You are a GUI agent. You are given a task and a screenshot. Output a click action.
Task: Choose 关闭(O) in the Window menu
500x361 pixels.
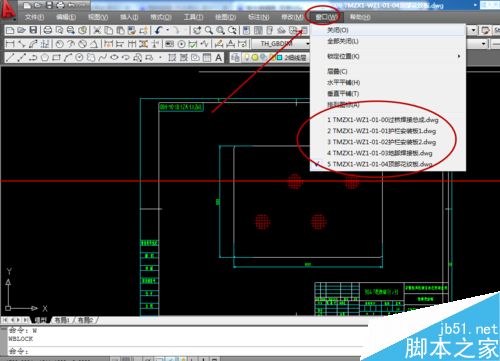388,30
